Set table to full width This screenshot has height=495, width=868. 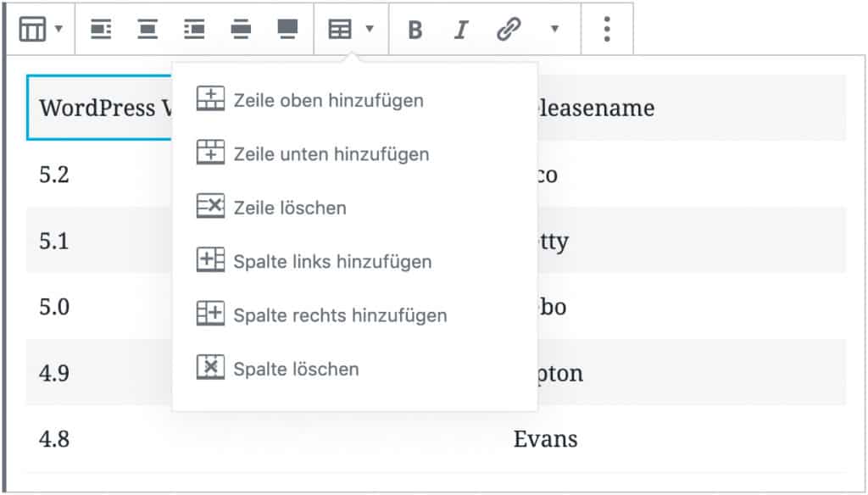pyautogui.click(x=287, y=29)
